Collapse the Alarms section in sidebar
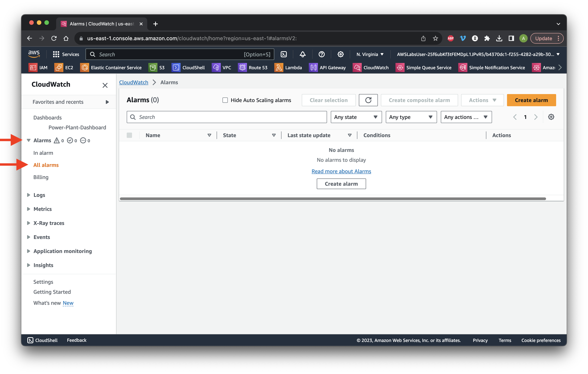Viewport: 588px width, 374px height. pos(29,140)
